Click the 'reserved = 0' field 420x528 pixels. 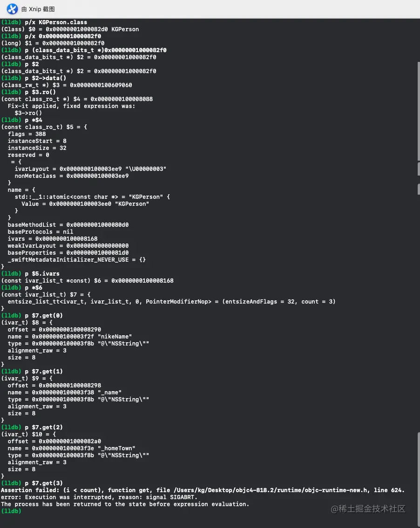point(28,155)
